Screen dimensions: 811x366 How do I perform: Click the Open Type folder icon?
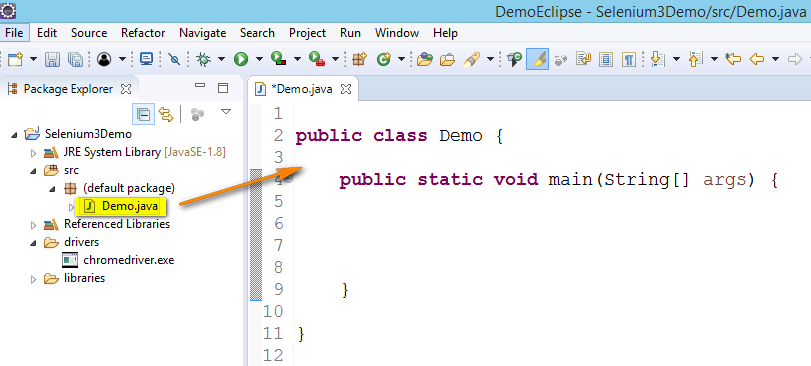click(x=424, y=59)
